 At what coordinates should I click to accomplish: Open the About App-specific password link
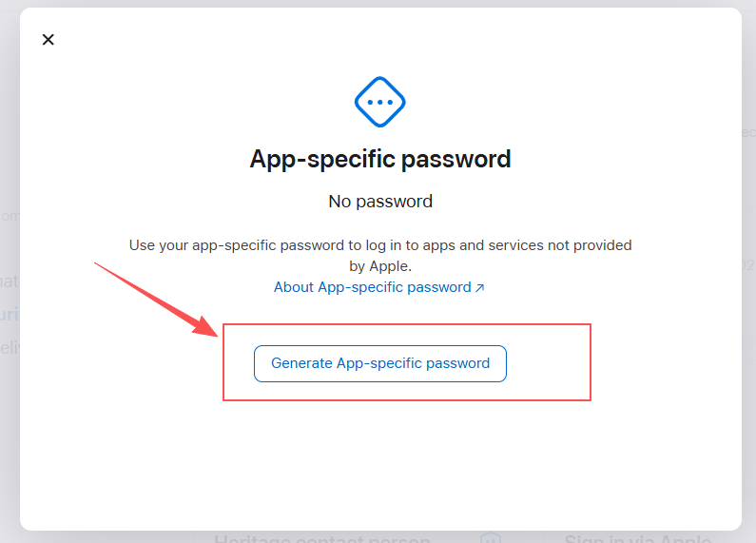click(x=379, y=287)
